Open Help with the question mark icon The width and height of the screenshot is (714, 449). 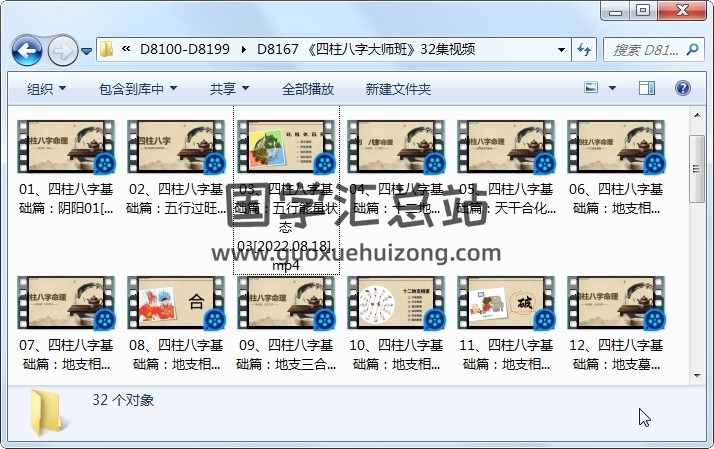(683, 88)
